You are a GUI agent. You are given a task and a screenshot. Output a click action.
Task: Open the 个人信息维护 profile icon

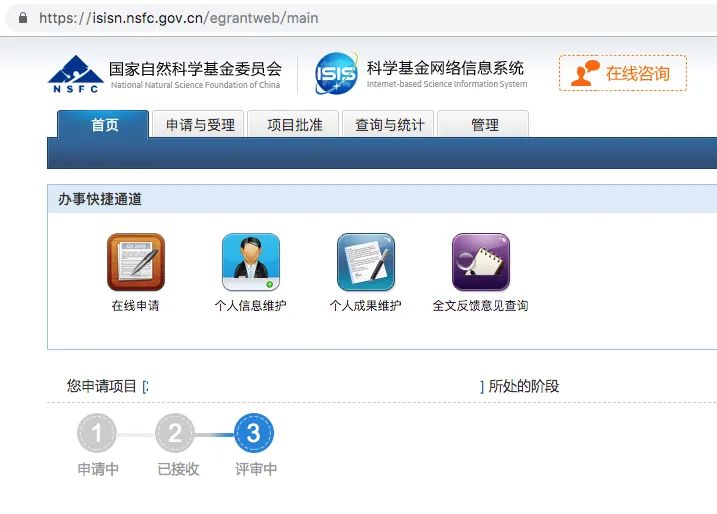click(x=251, y=262)
